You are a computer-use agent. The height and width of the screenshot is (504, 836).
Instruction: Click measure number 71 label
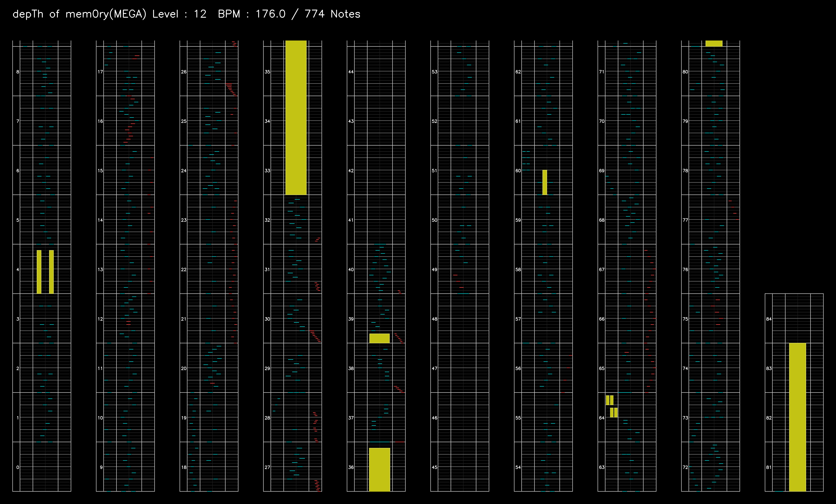602,72
